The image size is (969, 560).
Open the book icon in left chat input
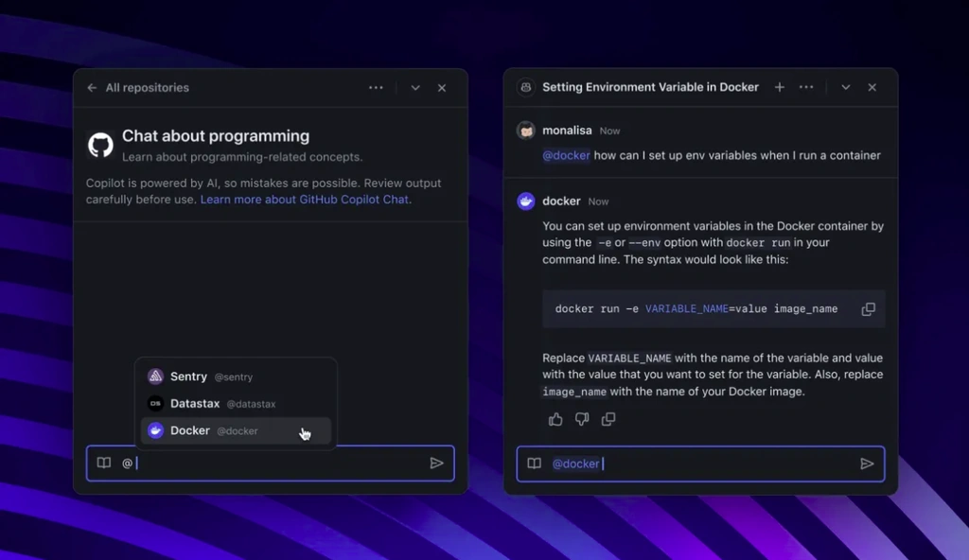(104, 463)
